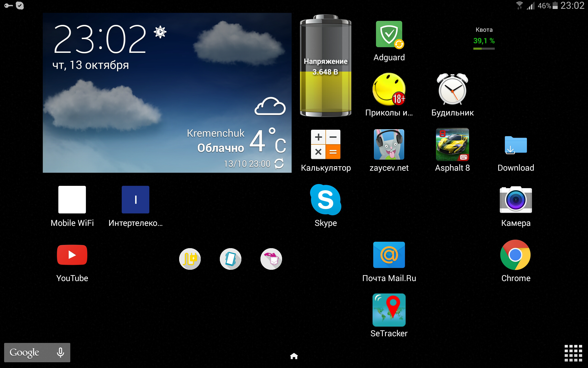This screenshot has width=588, height=368.
Task: Tap the mobile signal strength icon
Action: tap(531, 5)
